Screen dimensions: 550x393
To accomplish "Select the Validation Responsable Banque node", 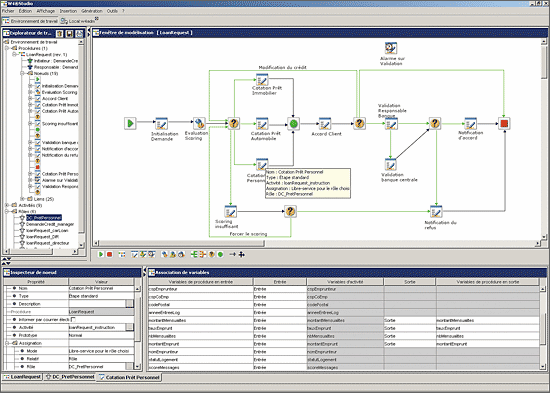I will 391,124.
